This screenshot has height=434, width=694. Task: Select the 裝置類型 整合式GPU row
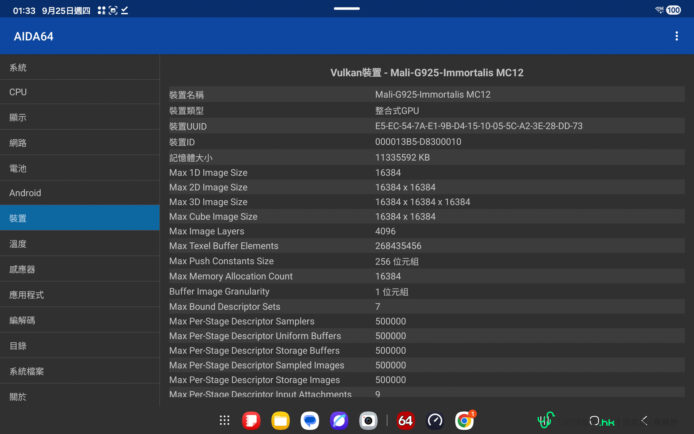(426, 111)
